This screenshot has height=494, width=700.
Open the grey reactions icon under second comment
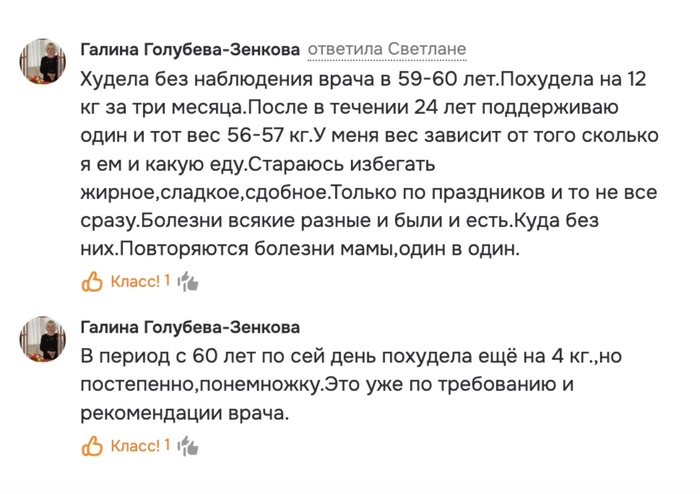coord(187,445)
